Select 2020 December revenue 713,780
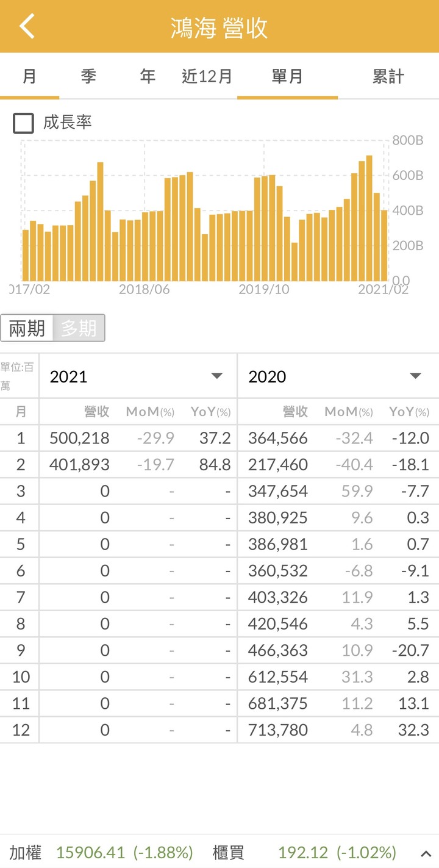This screenshot has width=439, height=868. coord(278,730)
